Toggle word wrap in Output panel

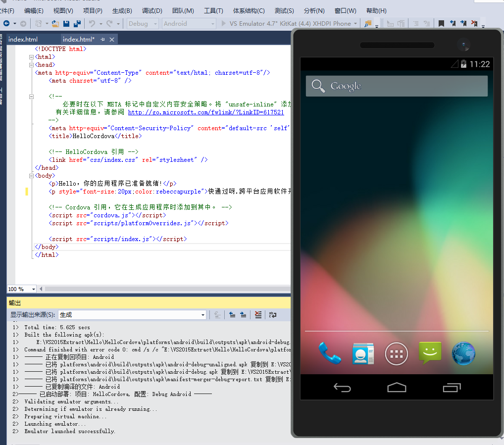273,315
